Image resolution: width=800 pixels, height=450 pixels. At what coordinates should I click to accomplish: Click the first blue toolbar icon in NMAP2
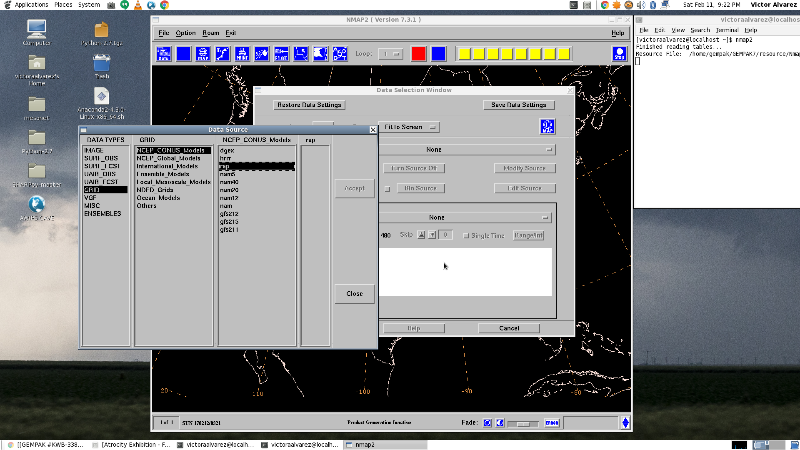pyautogui.click(x=165, y=53)
